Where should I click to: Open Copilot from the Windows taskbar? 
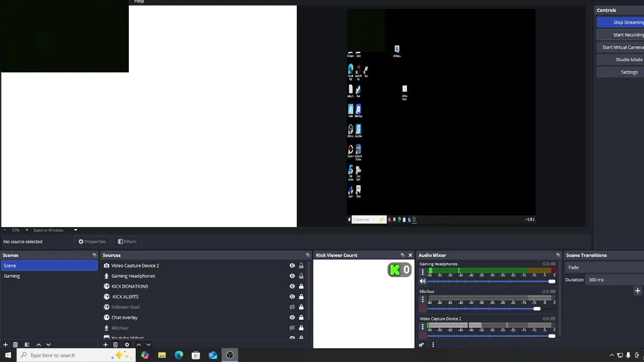pos(145,355)
